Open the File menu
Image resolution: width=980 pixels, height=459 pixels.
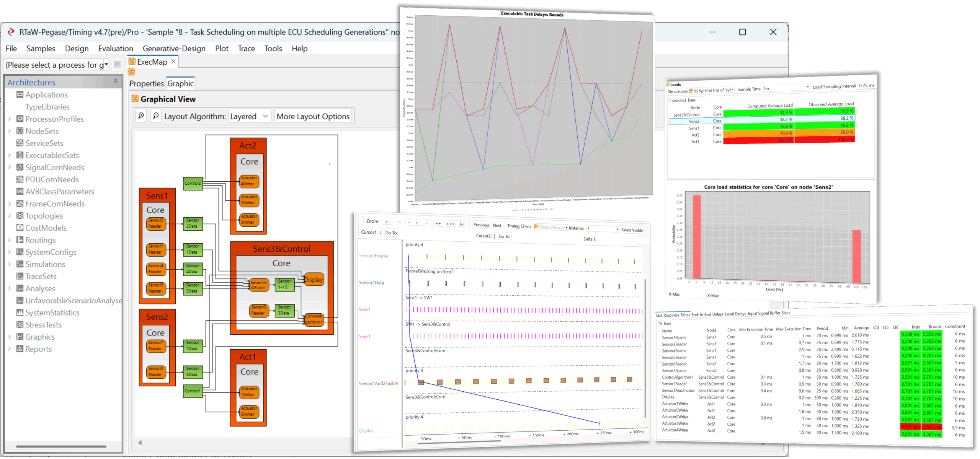11,49
